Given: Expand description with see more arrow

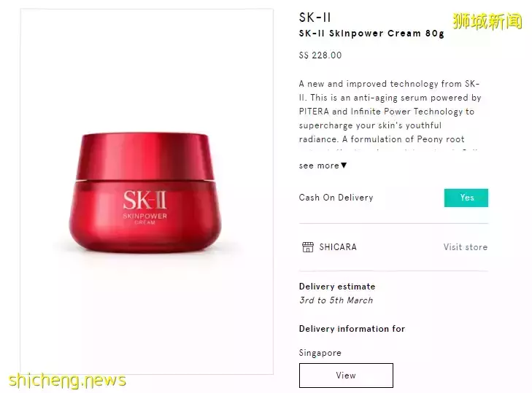Looking at the screenshot, I should point(344,165).
